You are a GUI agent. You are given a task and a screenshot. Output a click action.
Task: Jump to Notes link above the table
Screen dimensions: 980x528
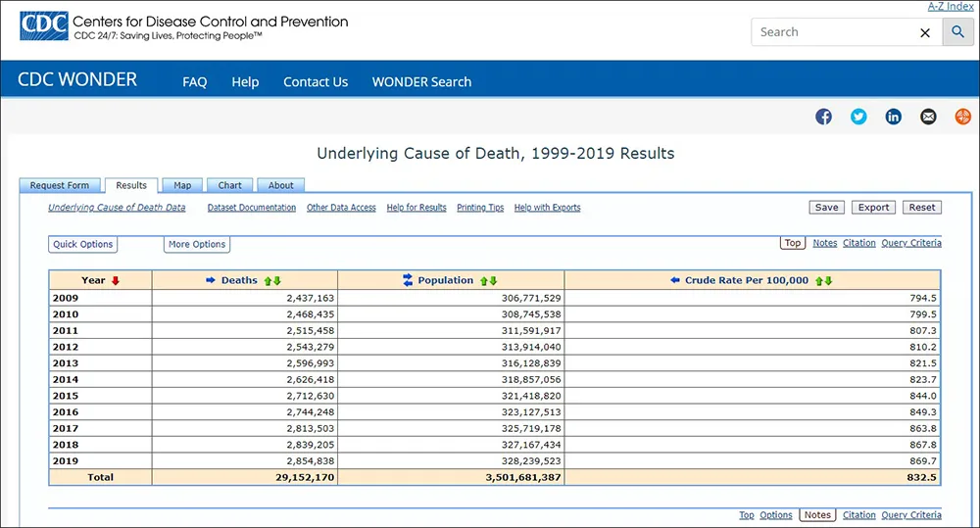(x=825, y=243)
